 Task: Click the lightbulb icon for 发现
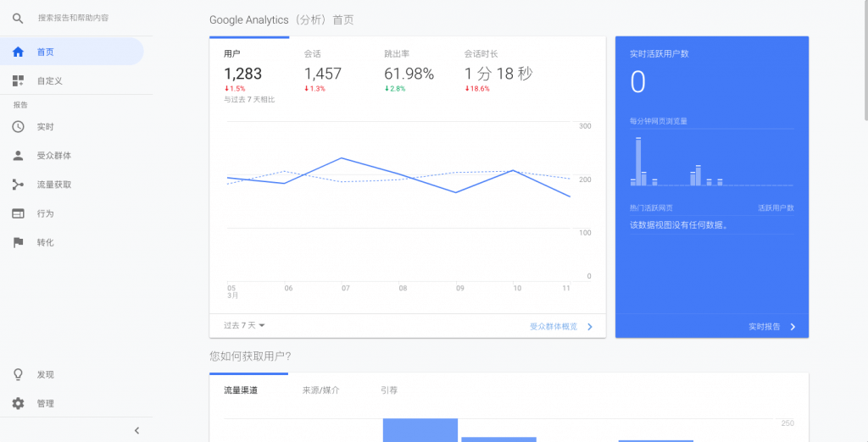click(x=19, y=374)
